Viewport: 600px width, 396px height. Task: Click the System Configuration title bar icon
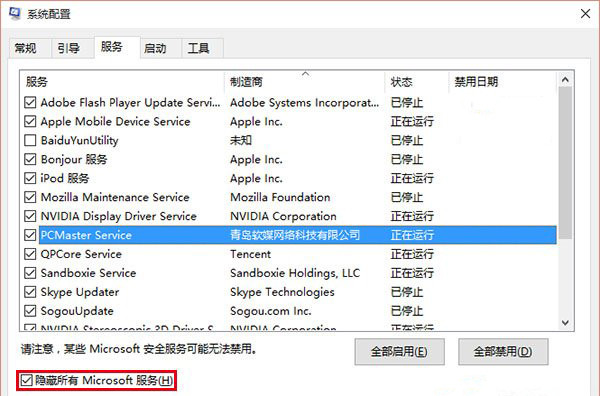click(x=15, y=13)
